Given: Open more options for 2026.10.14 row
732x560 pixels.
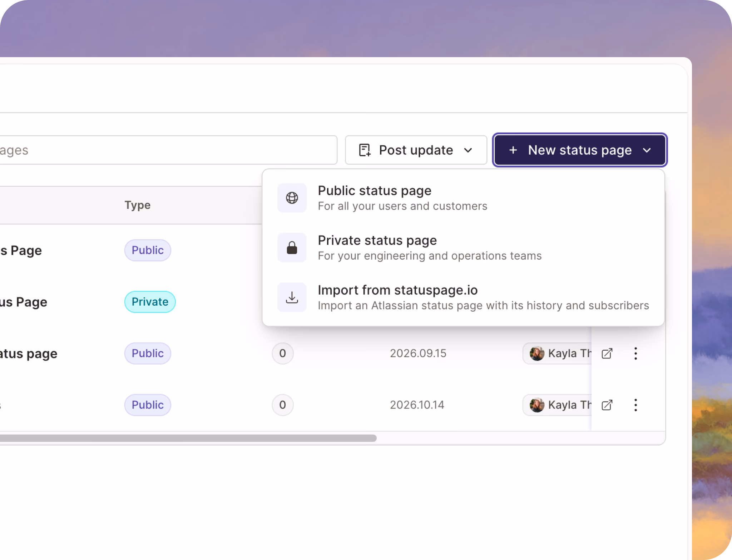Looking at the screenshot, I should pyautogui.click(x=635, y=405).
